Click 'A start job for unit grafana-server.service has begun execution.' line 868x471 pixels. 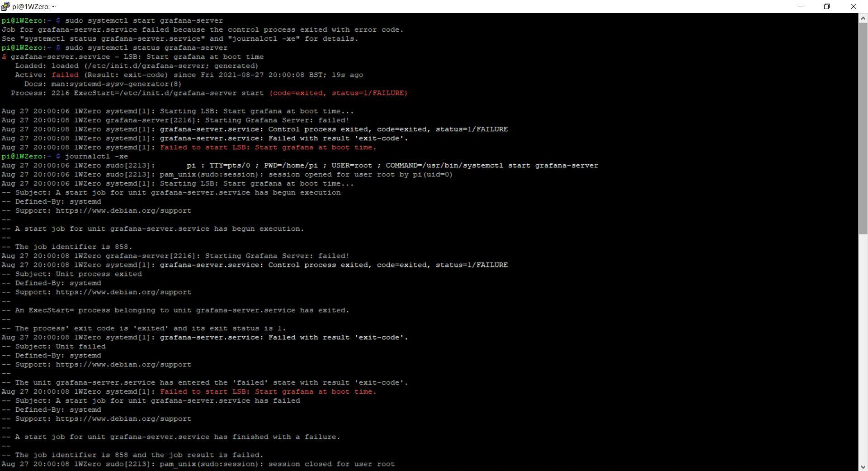[x=153, y=228]
